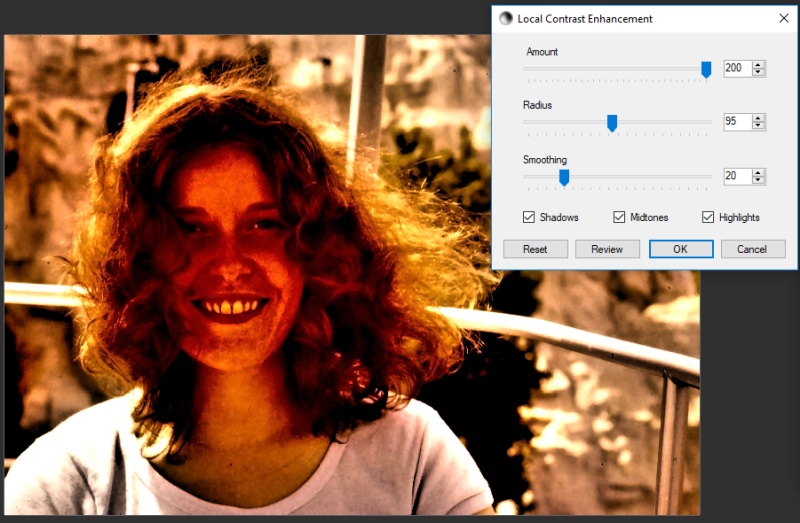Toggle the Shadows checkbox
The width and height of the screenshot is (800, 523).
[529, 217]
